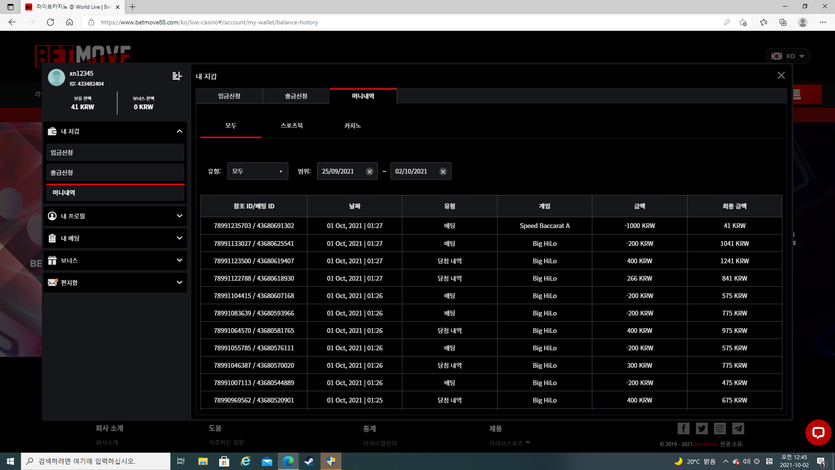Click the 266 KRW amount cell
The height and width of the screenshot is (470, 835).
(x=640, y=278)
